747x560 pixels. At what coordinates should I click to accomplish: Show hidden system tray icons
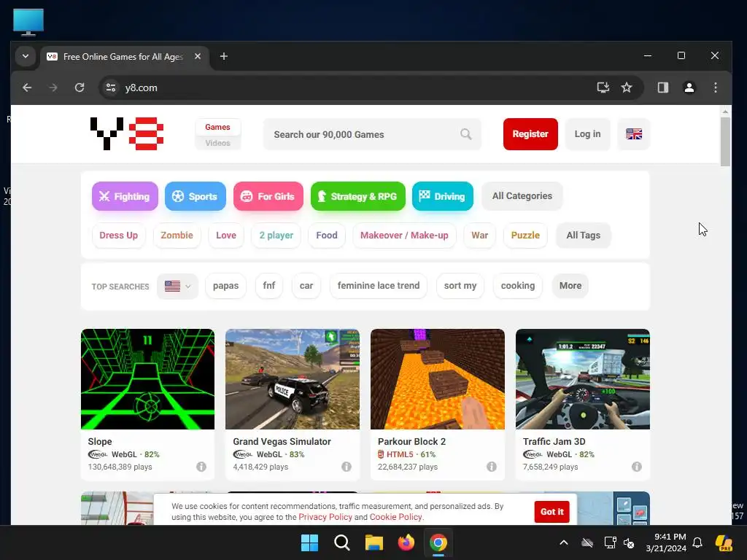tap(564, 542)
